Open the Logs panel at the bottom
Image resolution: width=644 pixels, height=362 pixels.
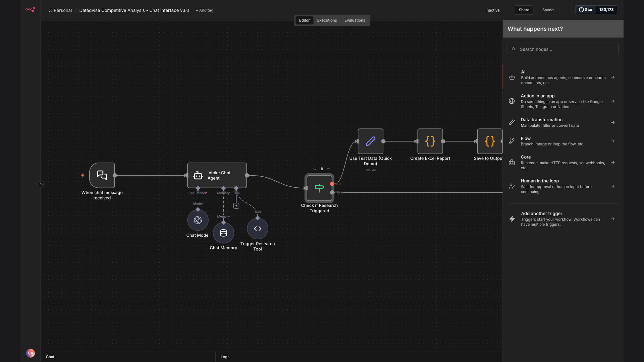(225, 357)
